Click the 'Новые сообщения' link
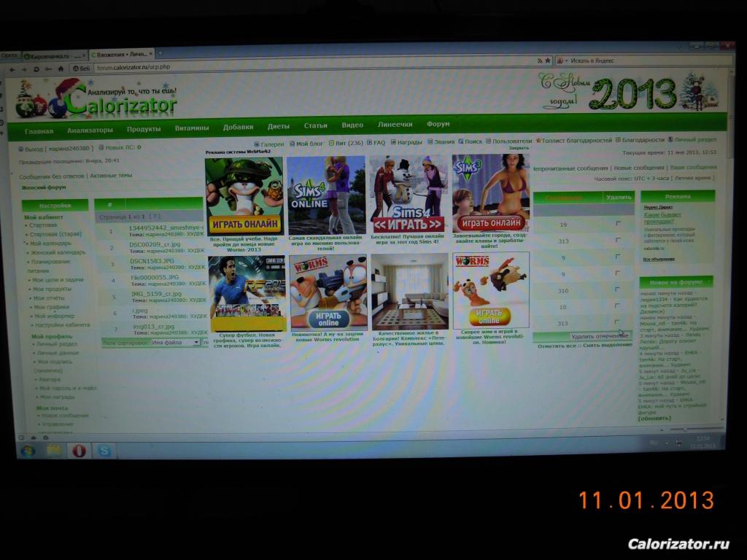747x560 pixels. coord(638,168)
